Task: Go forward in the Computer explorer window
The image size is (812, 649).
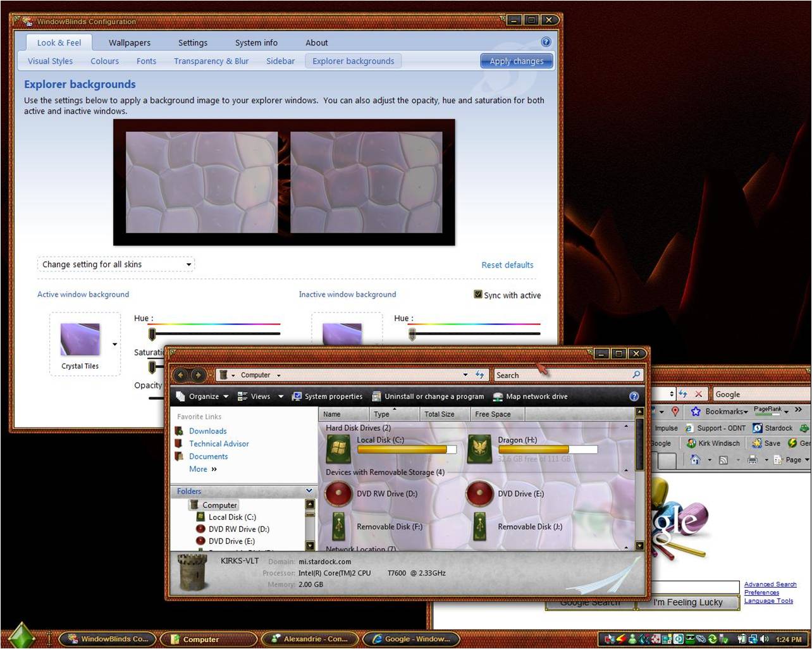Action: click(x=197, y=375)
